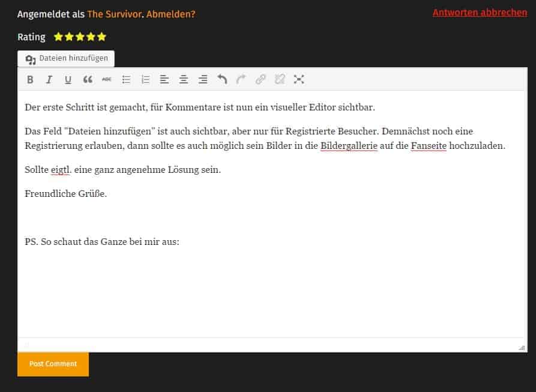
Task: Set rating to the fifth star
Action: coord(101,37)
